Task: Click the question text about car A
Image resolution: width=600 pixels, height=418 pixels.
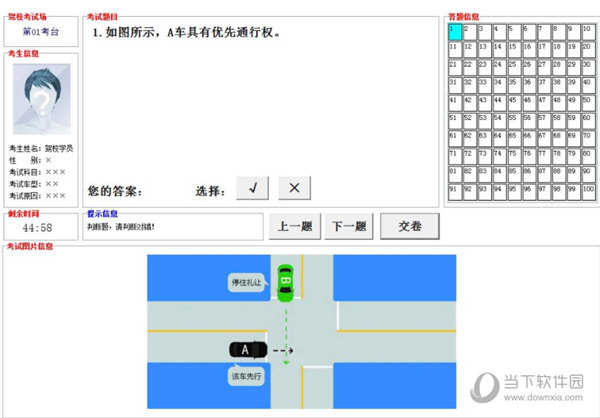Action: tap(187, 33)
